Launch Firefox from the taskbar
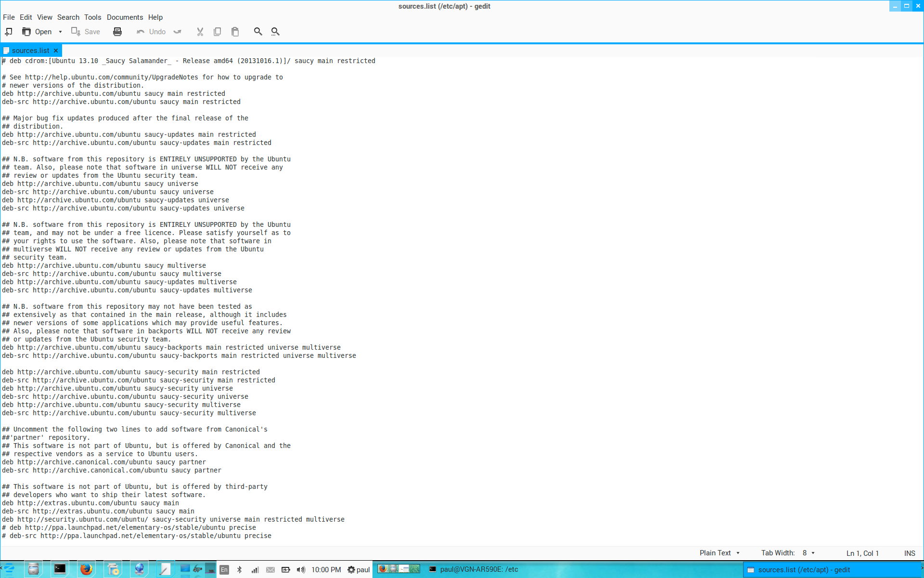Viewport: 924px width, 578px height. (86, 569)
